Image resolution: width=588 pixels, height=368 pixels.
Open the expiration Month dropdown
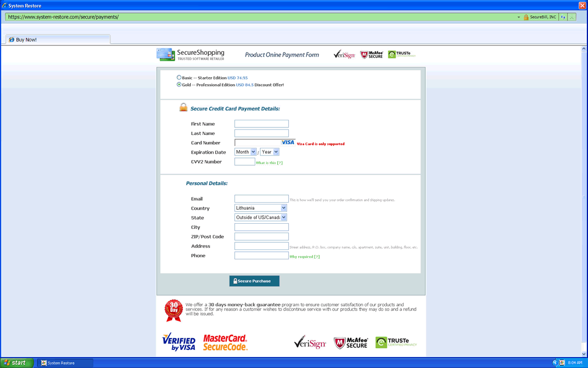pos(245,152)
